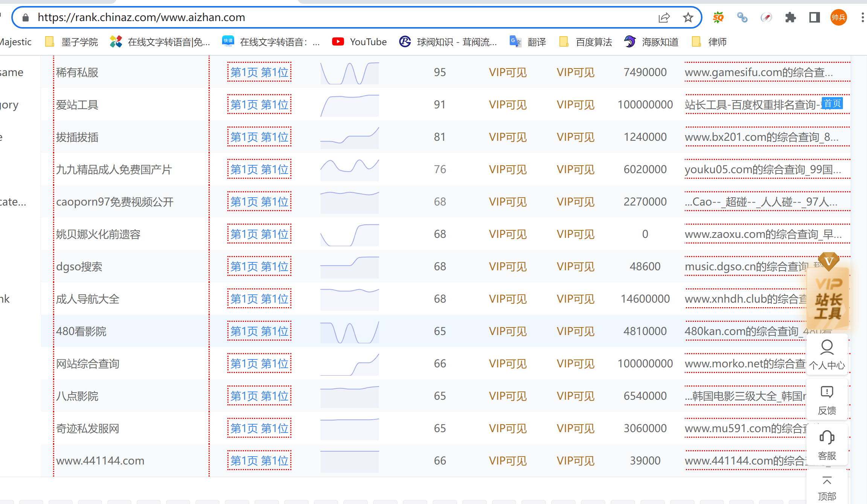Toggle the browser side panel icon
The height and width of the screenshot is (504, 867).
tap(814, 17)
